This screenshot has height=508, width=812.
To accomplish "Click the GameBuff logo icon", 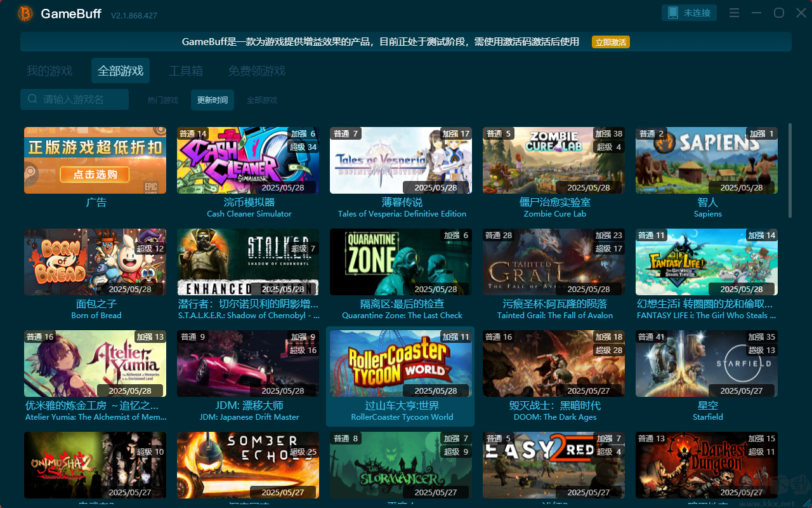I will point(25,13).
